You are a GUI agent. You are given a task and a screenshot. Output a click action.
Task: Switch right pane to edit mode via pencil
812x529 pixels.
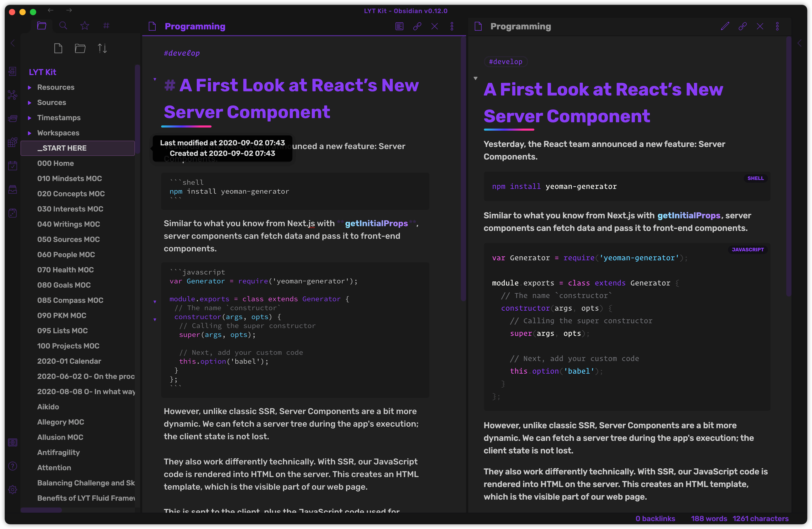(x=725, y=26)
